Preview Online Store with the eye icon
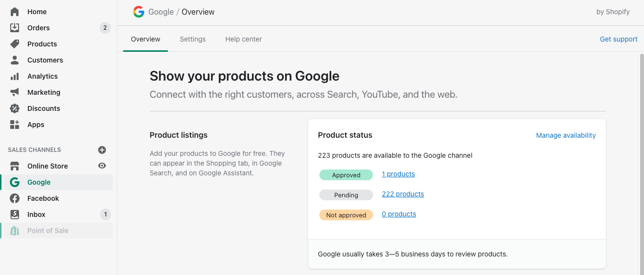Viewport: 644px width, 275px height. coord(102,166)
